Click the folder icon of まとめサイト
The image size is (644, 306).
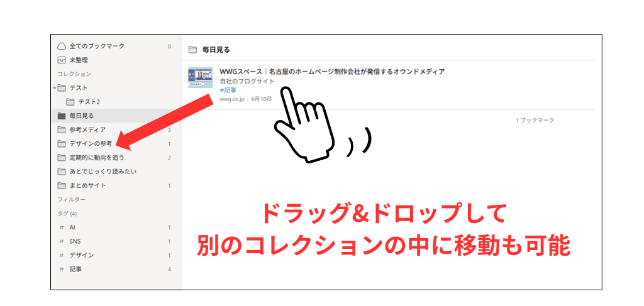click(x=62, y=185)
